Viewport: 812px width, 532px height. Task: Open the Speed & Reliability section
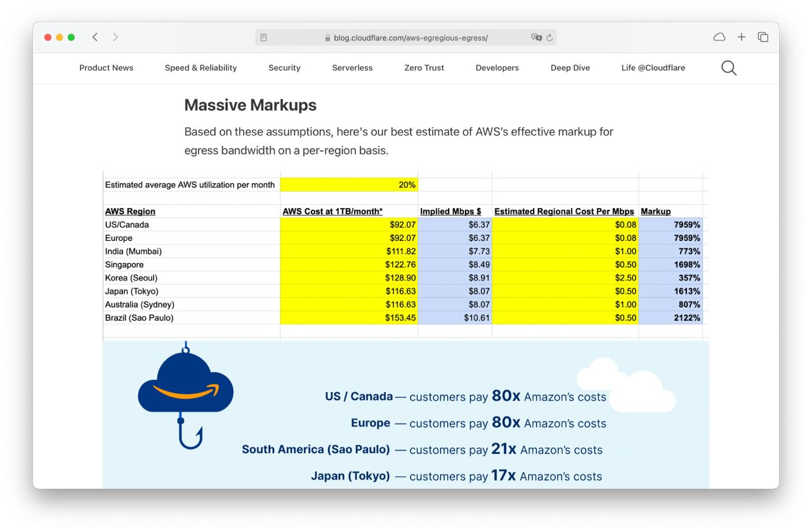200,68
